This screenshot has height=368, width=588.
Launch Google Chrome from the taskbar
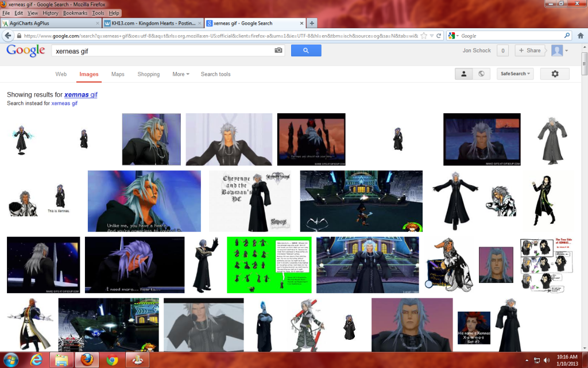(112, 360)
